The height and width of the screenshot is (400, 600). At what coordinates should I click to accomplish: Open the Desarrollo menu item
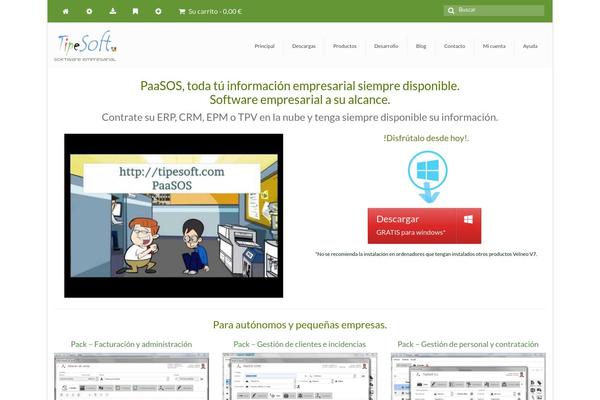pos(386,46)
